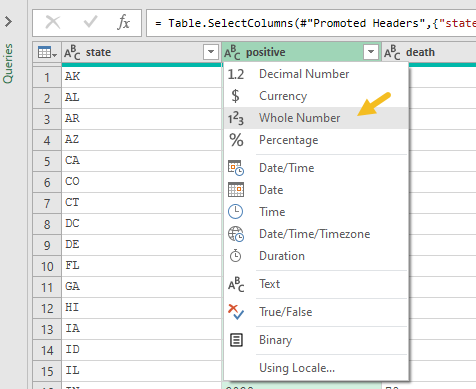The height and width of the screenshot is (389, 476).
Task: Click the AZ state cell
Action: pos(142,140)
